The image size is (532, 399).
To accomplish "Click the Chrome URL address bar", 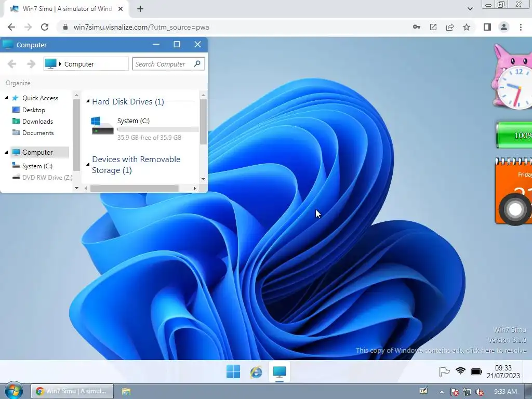I will 234,27.
